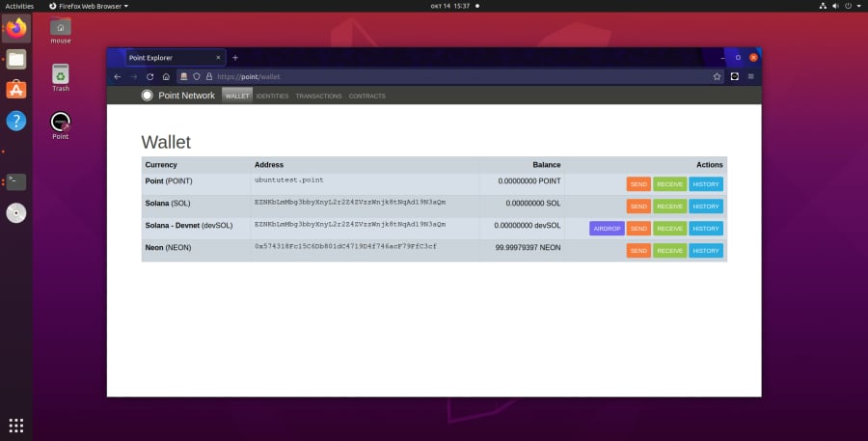Click SEND for Solana Devnet
Viewport: 868px width, 441px height.
click(x=638, y=229)
